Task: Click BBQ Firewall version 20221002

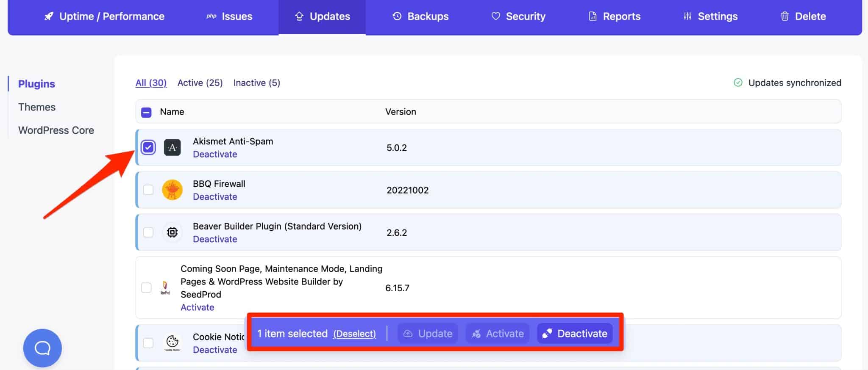Action: pos(407,190)
